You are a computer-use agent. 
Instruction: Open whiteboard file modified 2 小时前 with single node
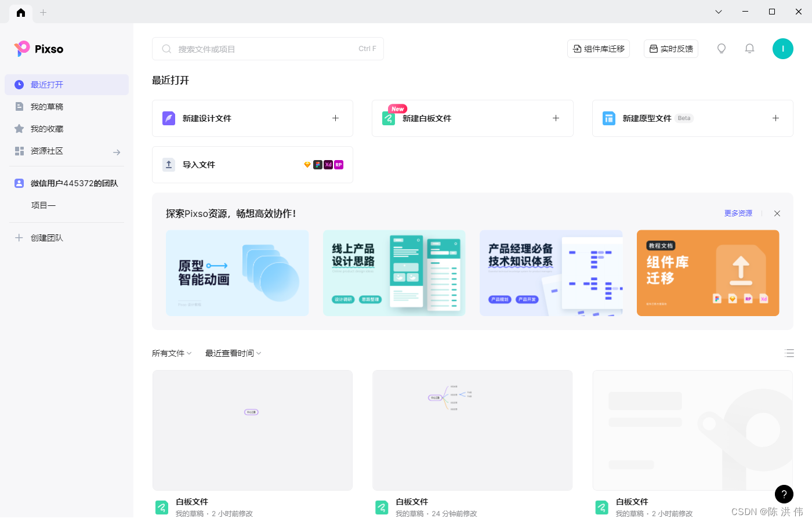(x=252, y=430)
